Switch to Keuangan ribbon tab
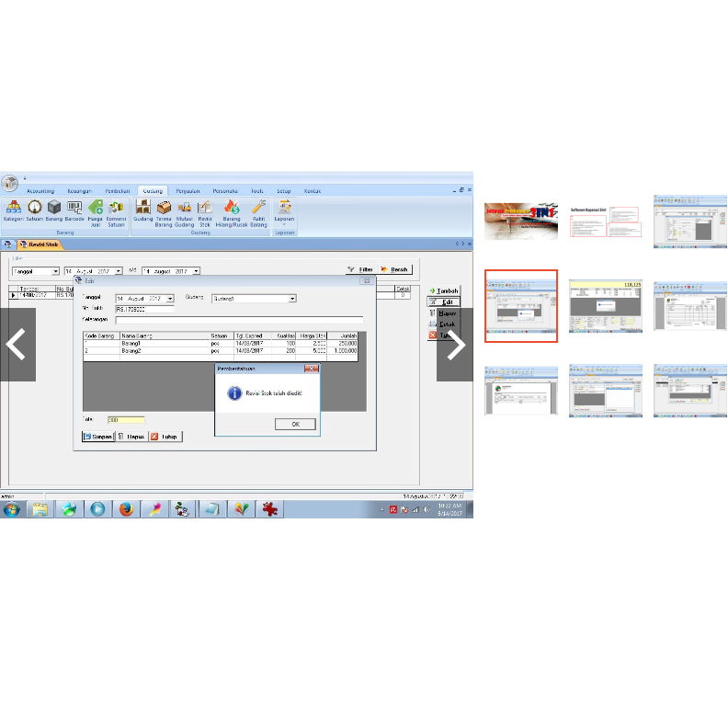This screenshot has width=728, height=728. click(x=79, y=191)
